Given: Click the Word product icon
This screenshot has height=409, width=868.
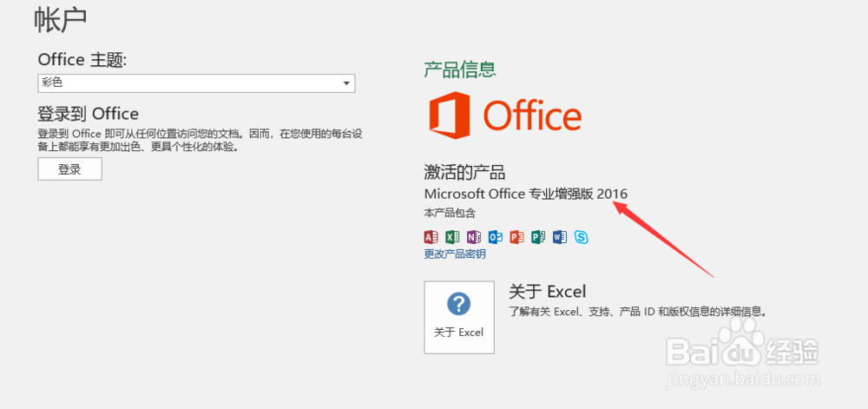Looking at the screenshot, I should pos(559,236).
